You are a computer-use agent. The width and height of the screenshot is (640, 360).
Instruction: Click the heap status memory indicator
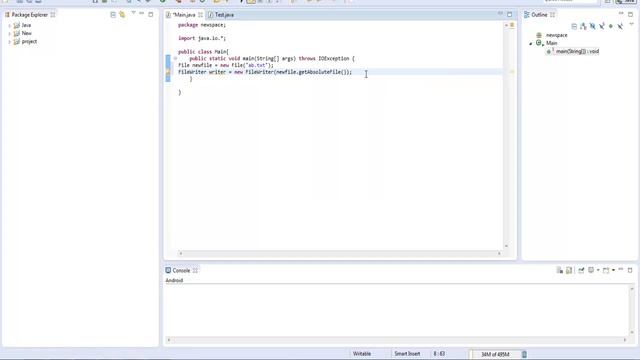[x=495, y=354]
